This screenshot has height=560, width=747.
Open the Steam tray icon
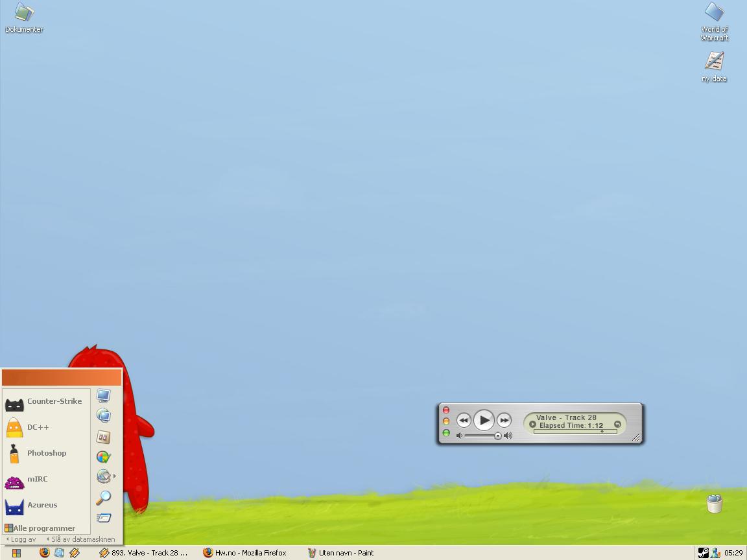(703, 553)
